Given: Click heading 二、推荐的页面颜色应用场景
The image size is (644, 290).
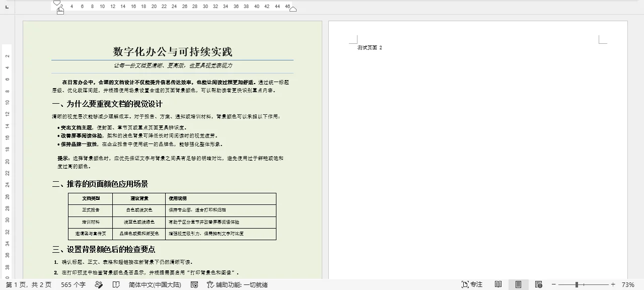Looking at the screenshot, I should [x=100, y=184].
